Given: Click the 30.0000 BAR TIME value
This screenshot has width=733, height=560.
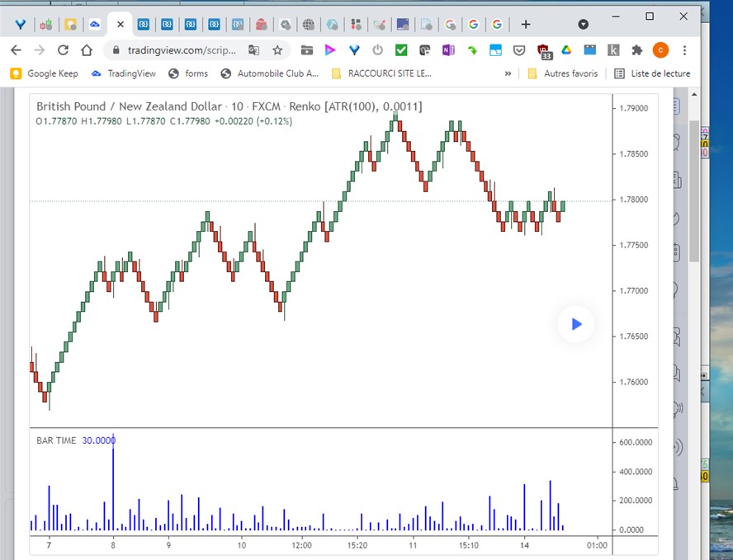Looking at the screenshot, I should point(98,440).
